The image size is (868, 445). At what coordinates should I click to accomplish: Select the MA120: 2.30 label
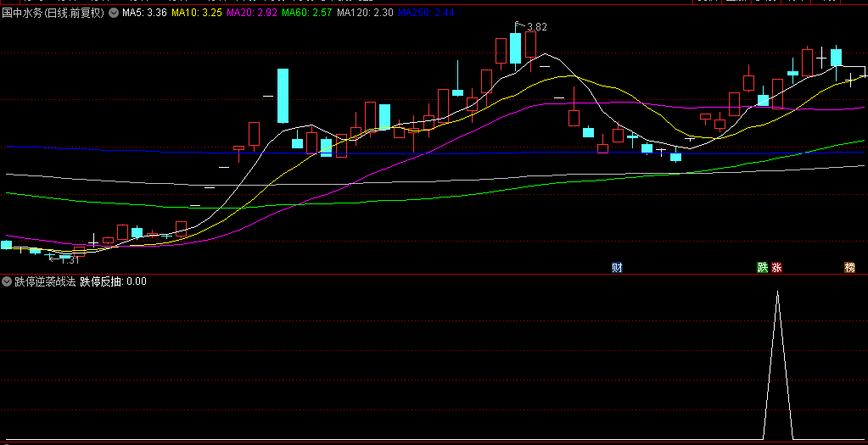point(366,13)
